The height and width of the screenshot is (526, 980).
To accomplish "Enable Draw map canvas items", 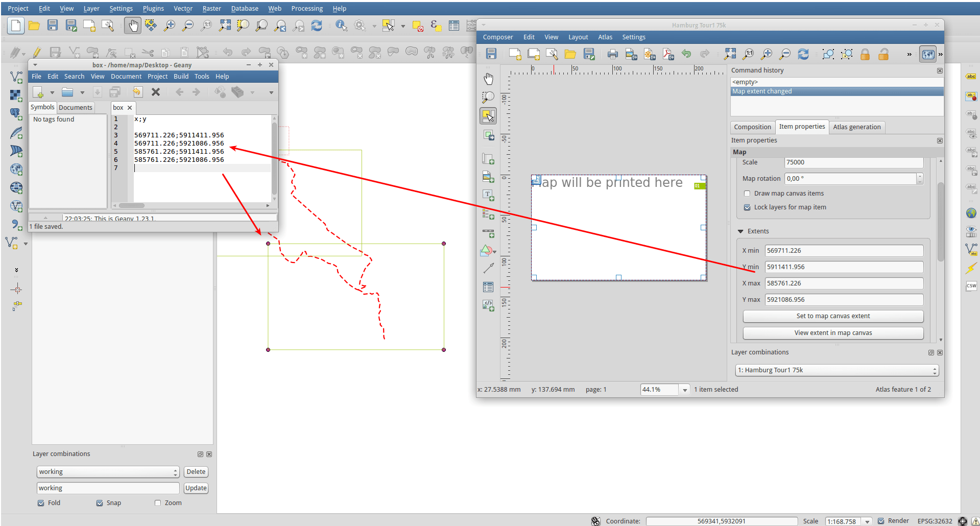I will click(x=747, y=194).
